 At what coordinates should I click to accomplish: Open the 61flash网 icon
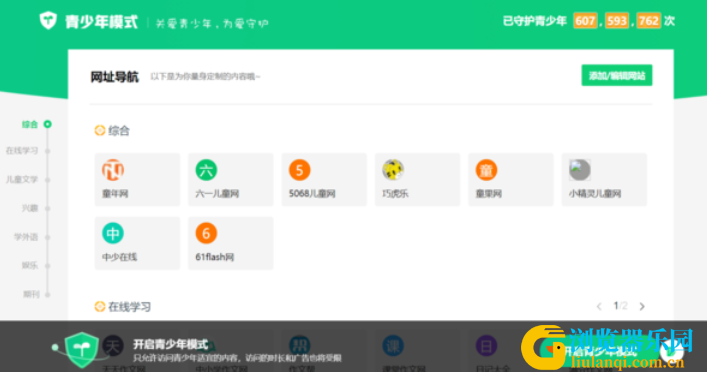(x=206, y=233)
